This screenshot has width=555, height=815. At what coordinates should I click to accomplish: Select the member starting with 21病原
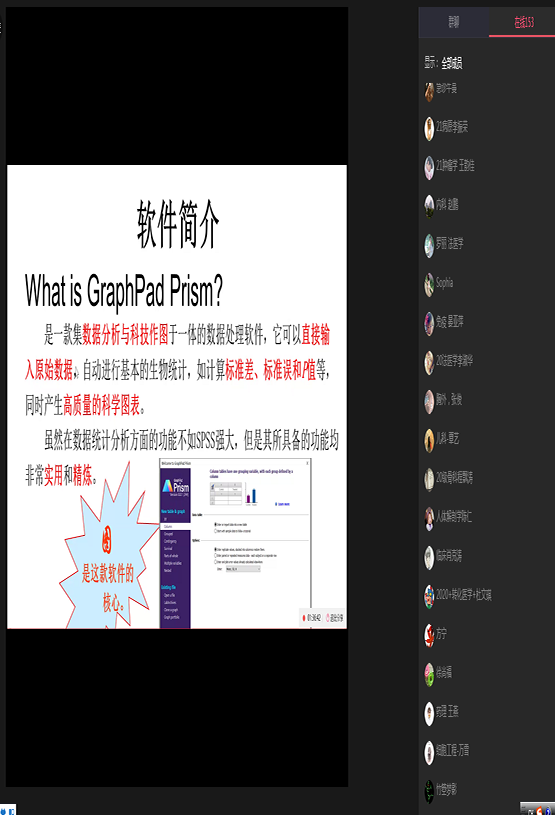coord(452,126)
